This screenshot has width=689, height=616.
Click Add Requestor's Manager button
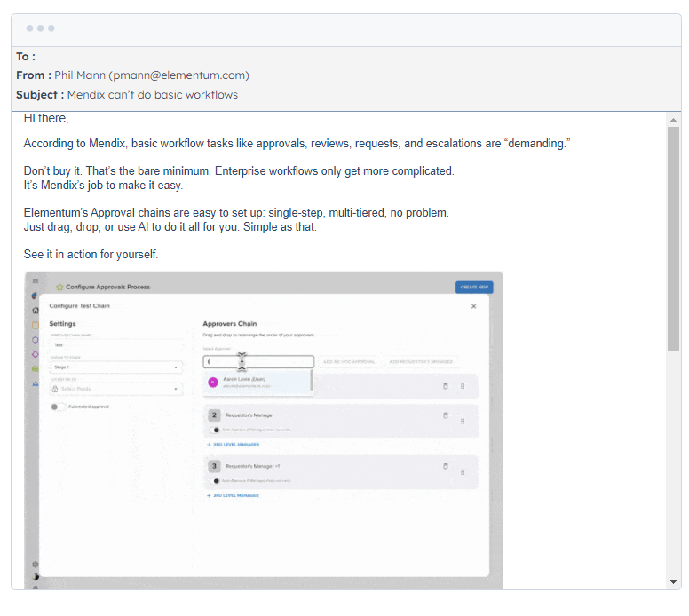421,361
